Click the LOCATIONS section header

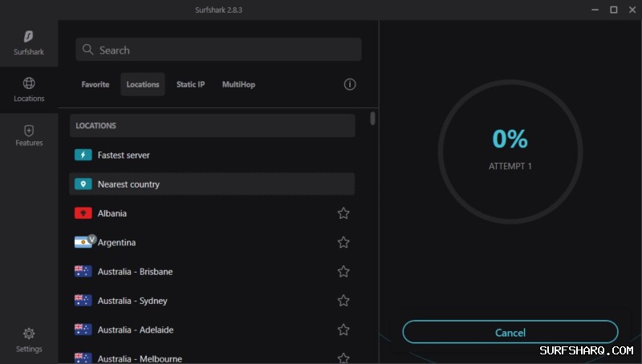coord(212,126)
